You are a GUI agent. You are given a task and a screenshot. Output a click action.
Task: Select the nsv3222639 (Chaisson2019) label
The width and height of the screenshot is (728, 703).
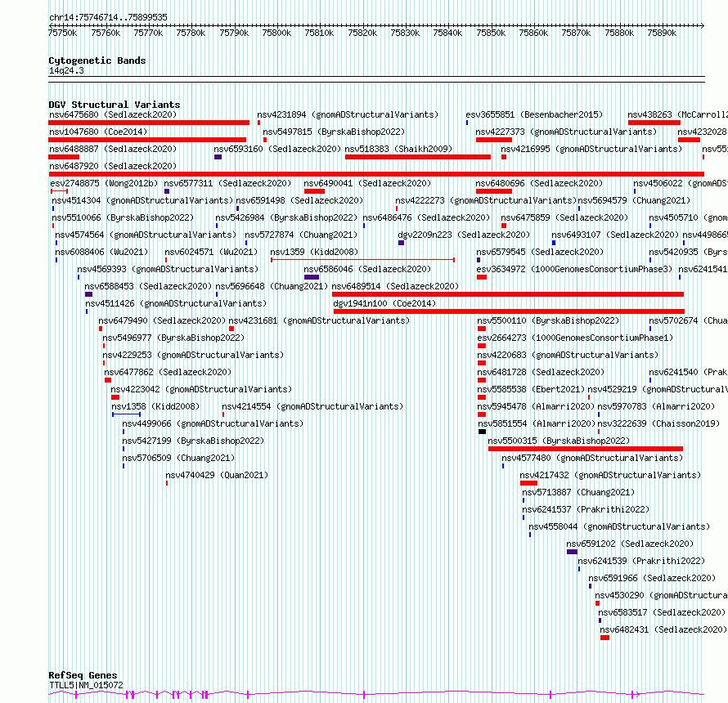coord(658,423)
